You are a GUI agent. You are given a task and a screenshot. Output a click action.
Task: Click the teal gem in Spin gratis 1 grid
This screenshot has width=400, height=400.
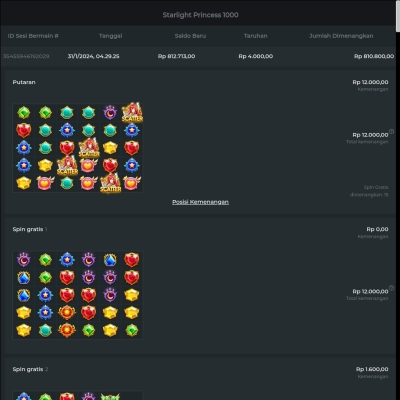point(45,330)
